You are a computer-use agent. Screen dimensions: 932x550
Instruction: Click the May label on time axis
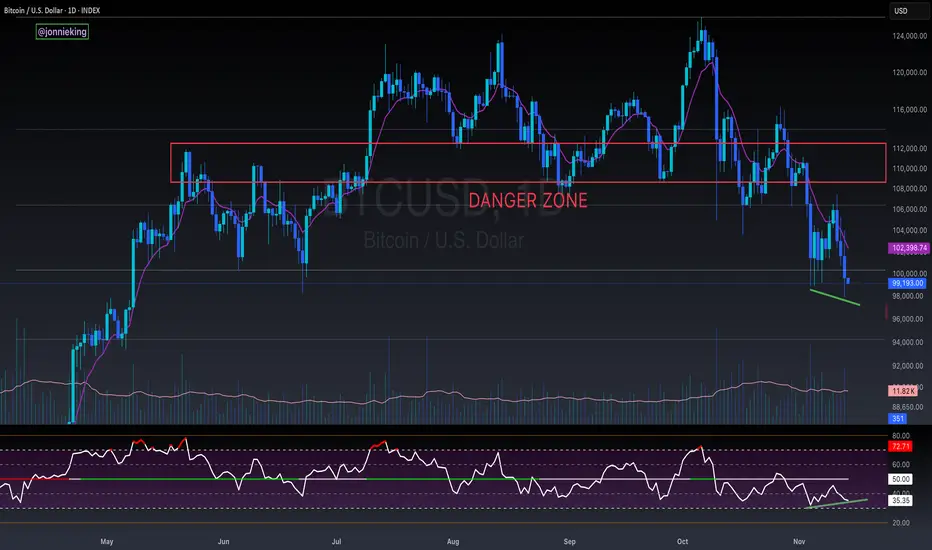click(x=107, y=542)
